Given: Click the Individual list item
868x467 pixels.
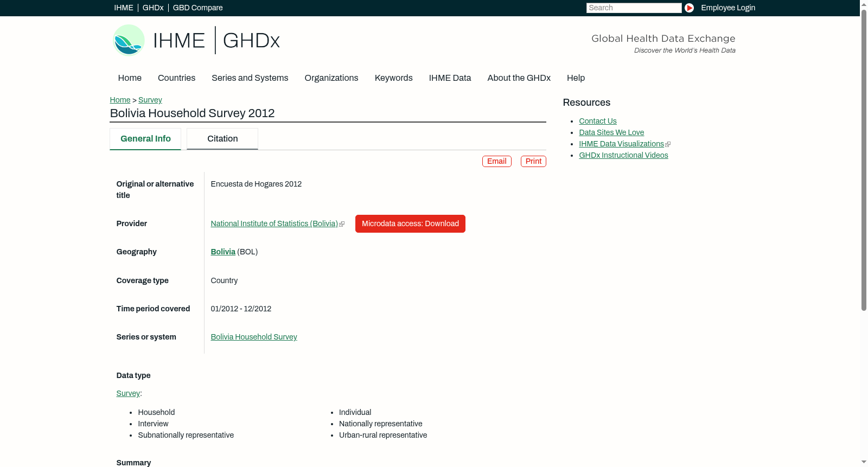Looking at the screenshot, I should pyautogui.click(x=355, y=412).
